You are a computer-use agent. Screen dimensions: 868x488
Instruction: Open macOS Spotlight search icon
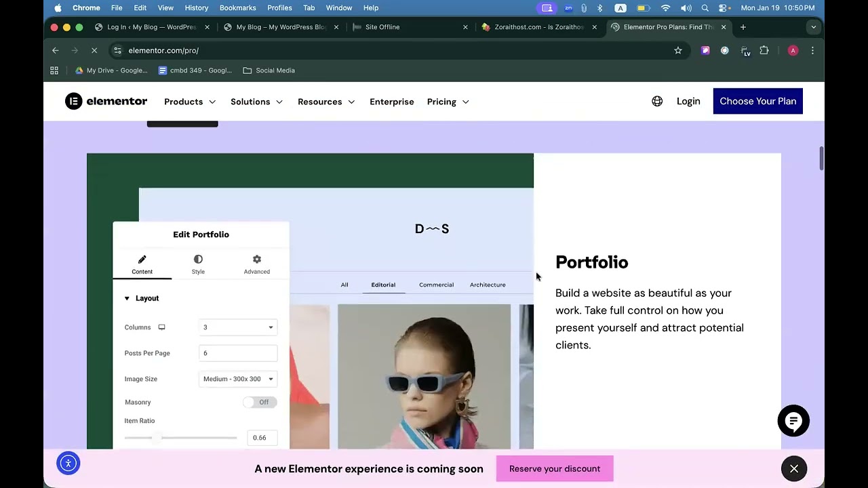[705, 7]
